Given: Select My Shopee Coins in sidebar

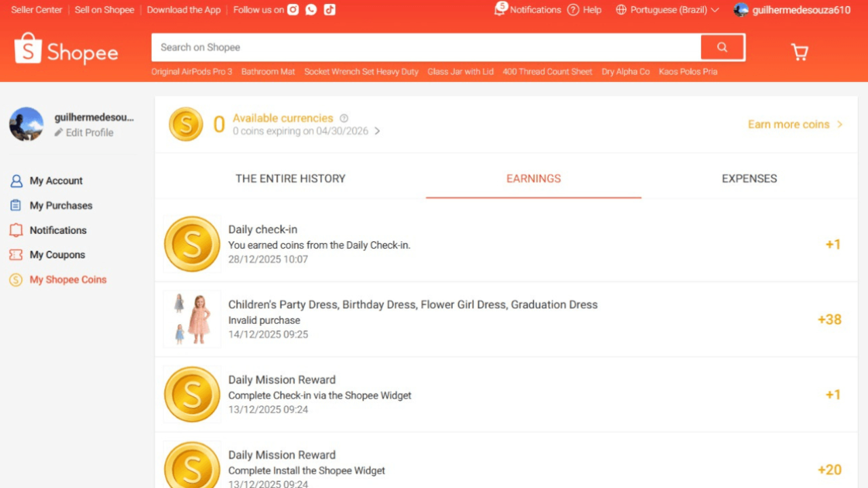Looking at the screenshot, I should 68,279.
